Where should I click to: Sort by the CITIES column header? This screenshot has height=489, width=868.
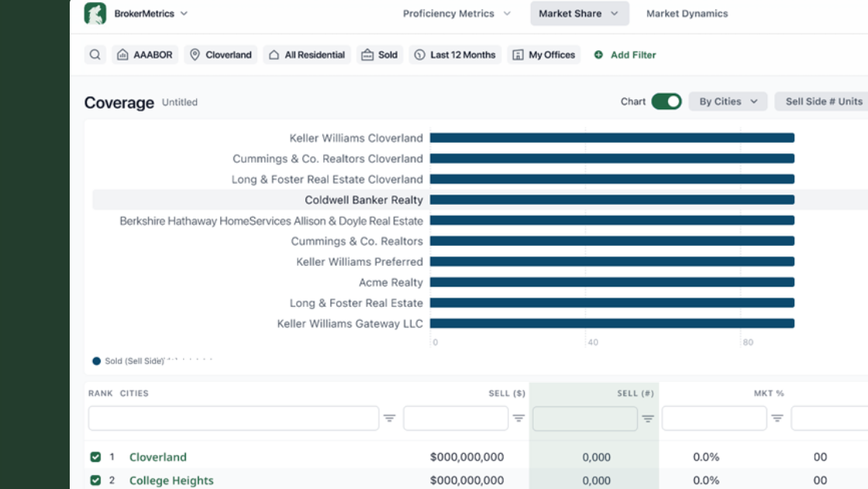click(135, 393)
